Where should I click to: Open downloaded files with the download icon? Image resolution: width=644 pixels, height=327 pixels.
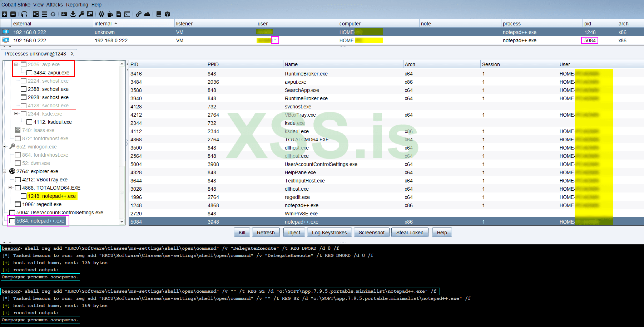click(x=73, y=14)
